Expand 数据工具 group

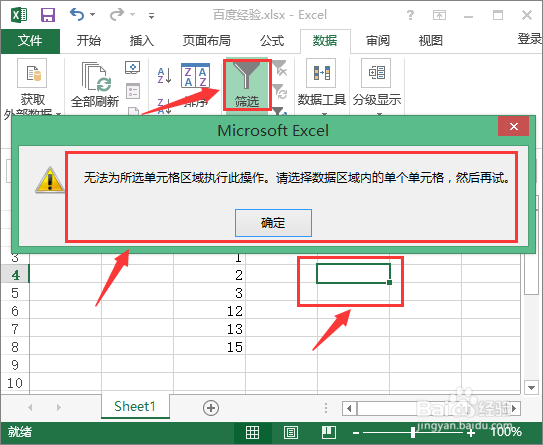pos(322,87)
